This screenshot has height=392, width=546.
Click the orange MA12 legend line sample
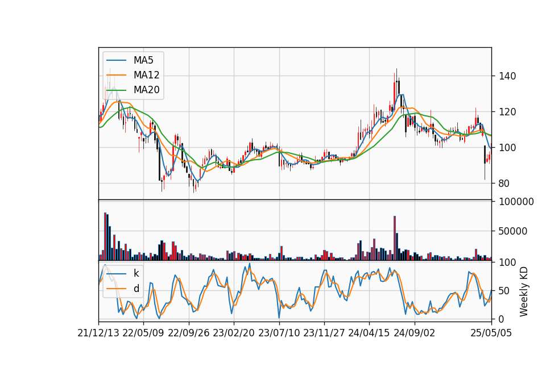(116, 75)
